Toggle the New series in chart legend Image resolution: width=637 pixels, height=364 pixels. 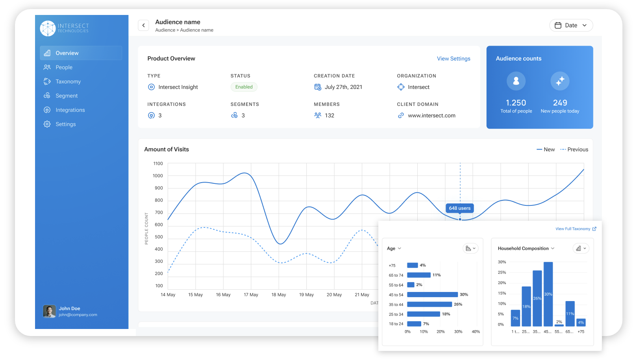[x=546, y=150]
